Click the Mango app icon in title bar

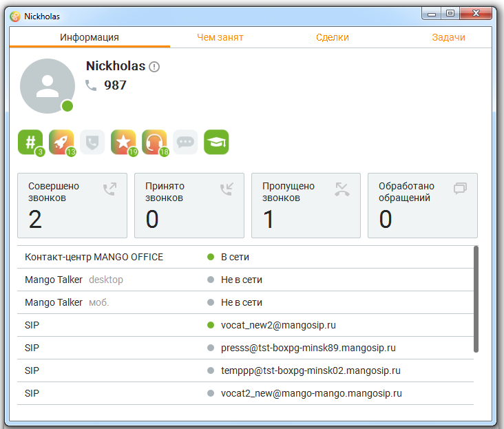coord(15,17)
